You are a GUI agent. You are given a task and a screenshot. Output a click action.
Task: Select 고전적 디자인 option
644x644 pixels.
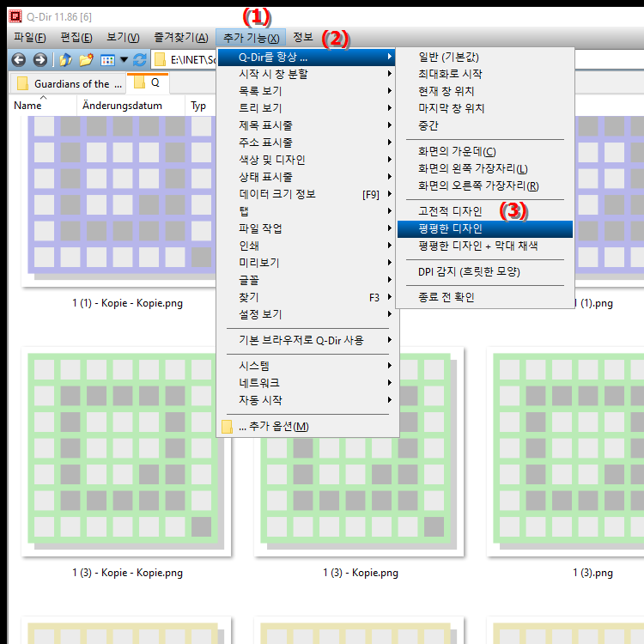point(484,211)
